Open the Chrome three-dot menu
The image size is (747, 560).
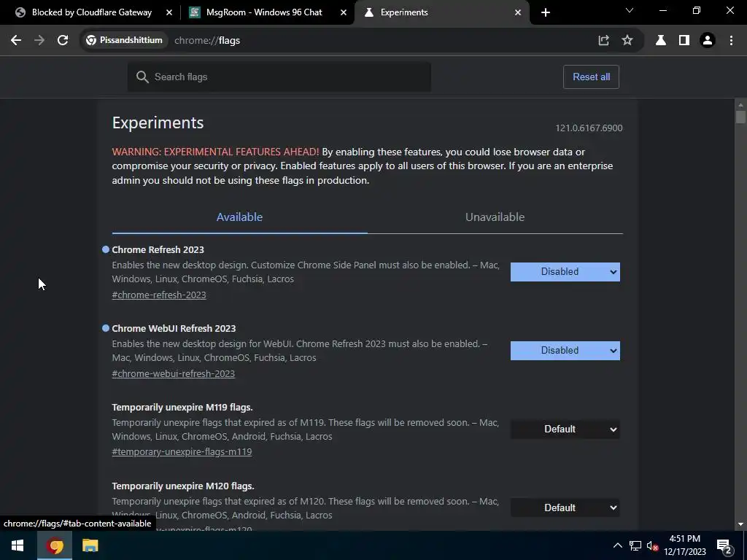click(x=731, y=41)
